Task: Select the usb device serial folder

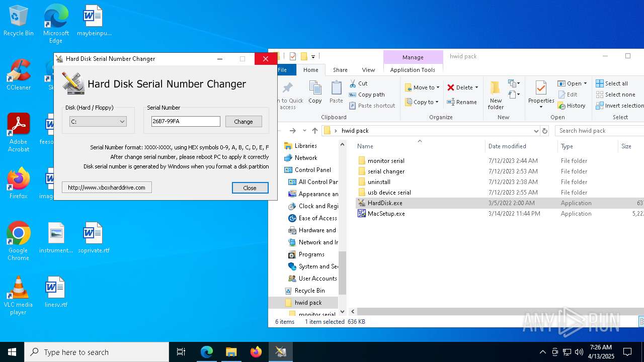Action: tap(389, 193)
